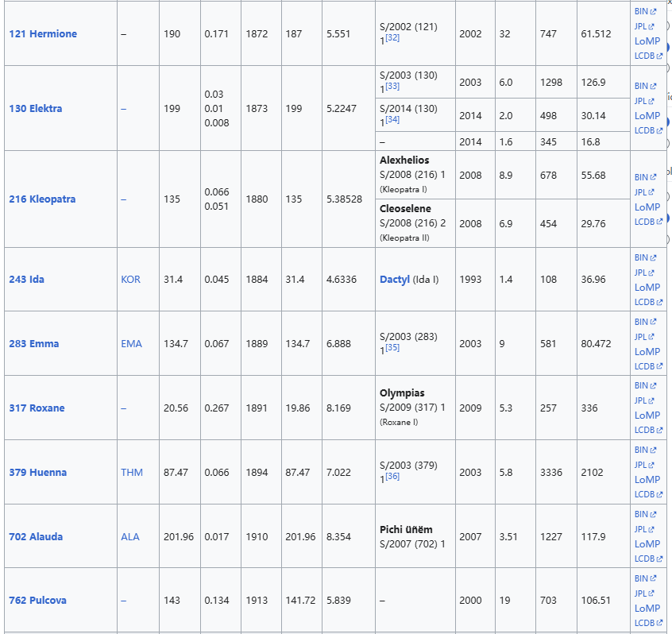Open citation 34 next to S/2014 (130) 1
The height and width of the screenshot is (634, 672).
392,119
